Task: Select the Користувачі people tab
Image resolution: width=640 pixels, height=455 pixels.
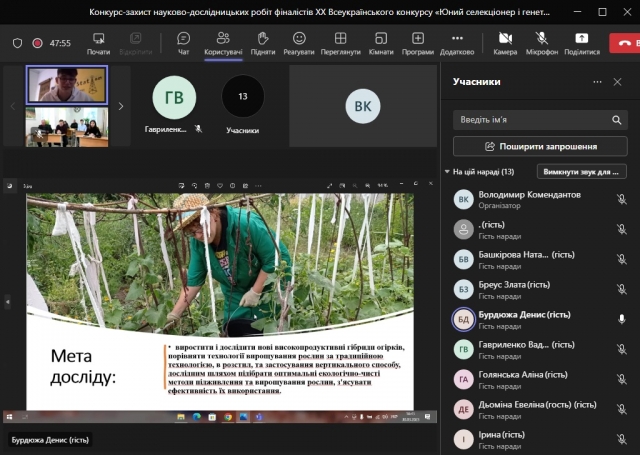Action: click(223, 42)
